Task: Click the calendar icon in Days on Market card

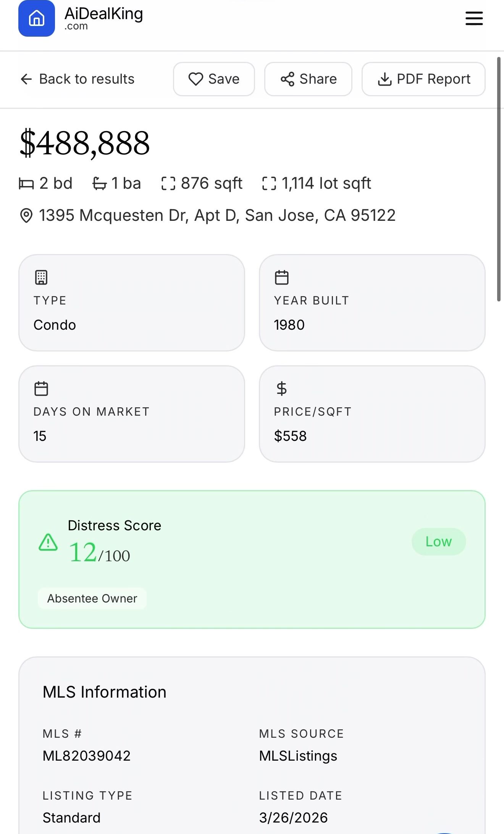Action: tap(41, 389)
